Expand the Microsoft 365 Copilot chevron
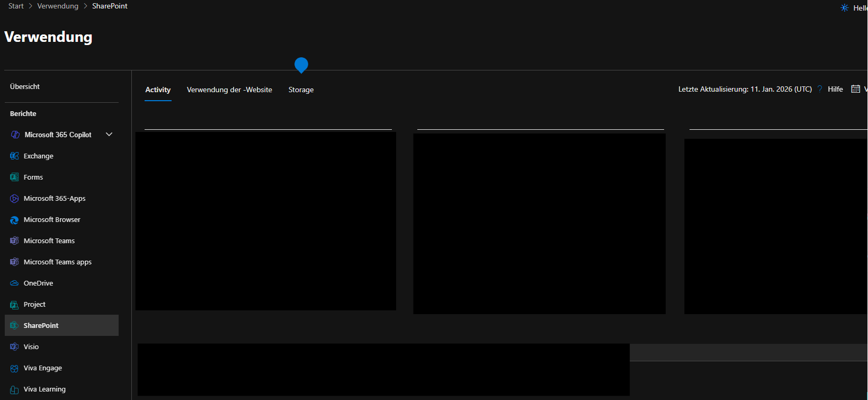The width and height of the screenshot is (868, 400). tap(109, 135)
